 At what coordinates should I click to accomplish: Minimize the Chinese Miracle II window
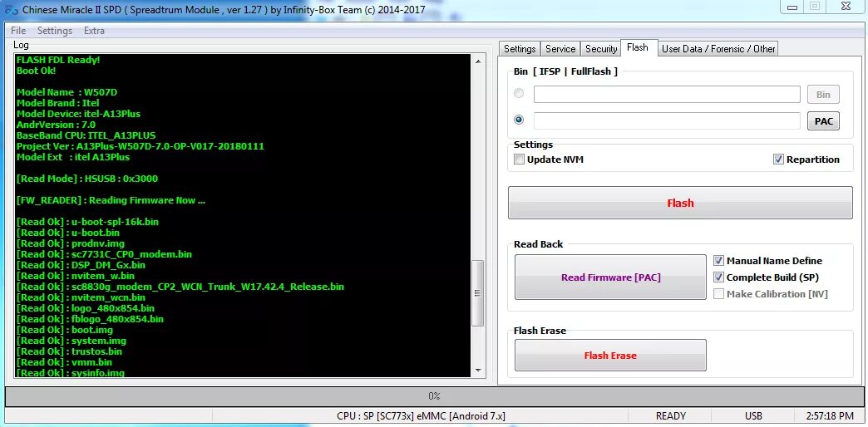pyautogui.click(x=792, y=6)
